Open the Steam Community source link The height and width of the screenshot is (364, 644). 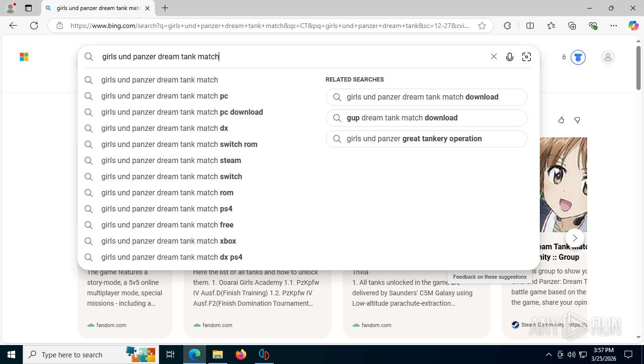pyautogui.click(x=549, y=325)
